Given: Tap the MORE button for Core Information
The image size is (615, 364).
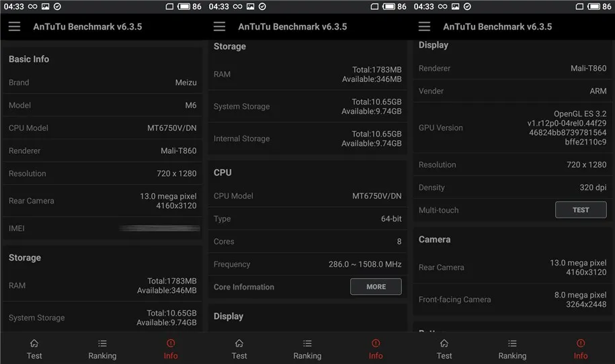Looking at the screenshot, I should pyautogui.click(x=376, y=287).
